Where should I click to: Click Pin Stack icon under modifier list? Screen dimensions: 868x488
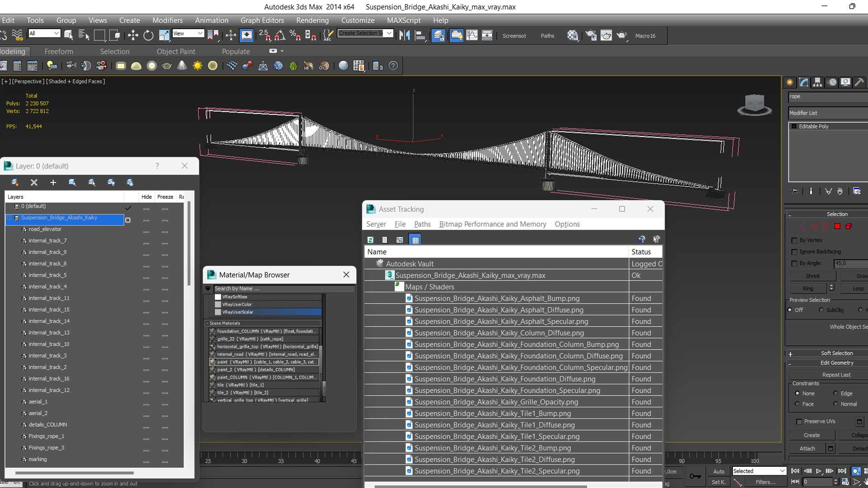[795, 191]
